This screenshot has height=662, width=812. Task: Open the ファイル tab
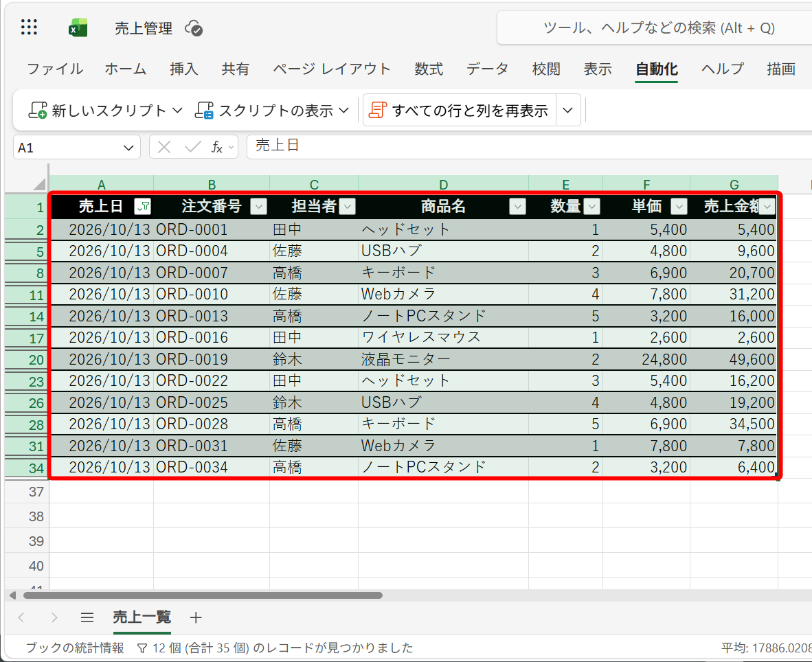(55, 69)
